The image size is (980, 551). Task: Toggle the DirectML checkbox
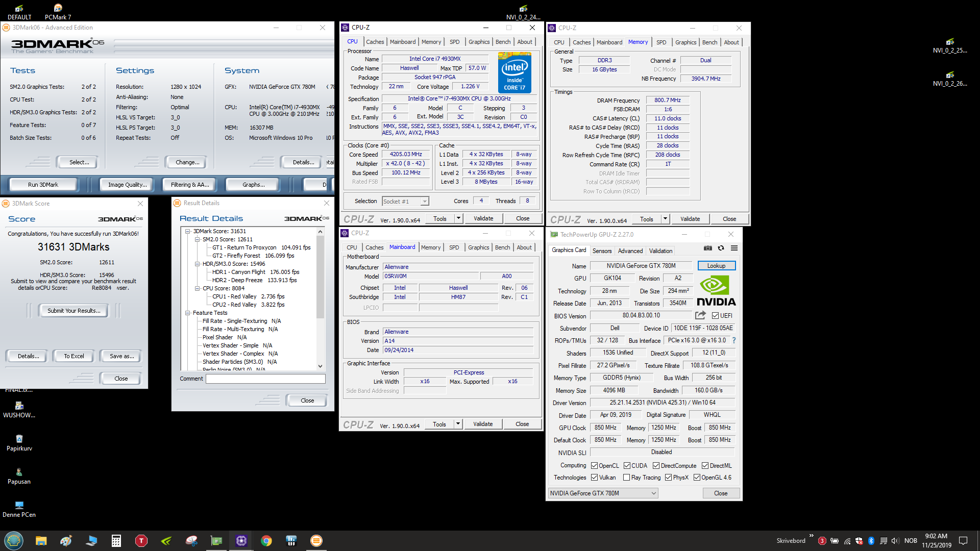[x=705, y=466]
